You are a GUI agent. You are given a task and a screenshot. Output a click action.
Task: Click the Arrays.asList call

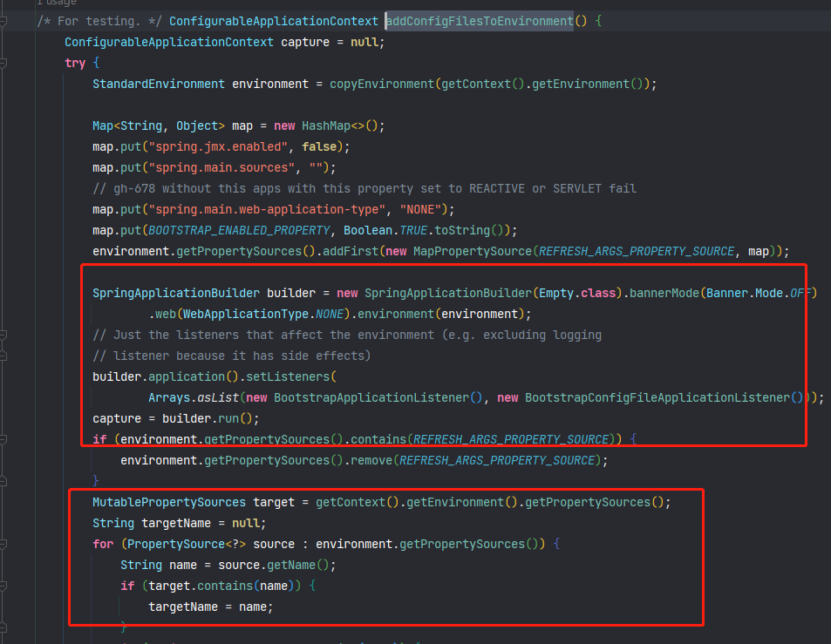pos(194,397)
